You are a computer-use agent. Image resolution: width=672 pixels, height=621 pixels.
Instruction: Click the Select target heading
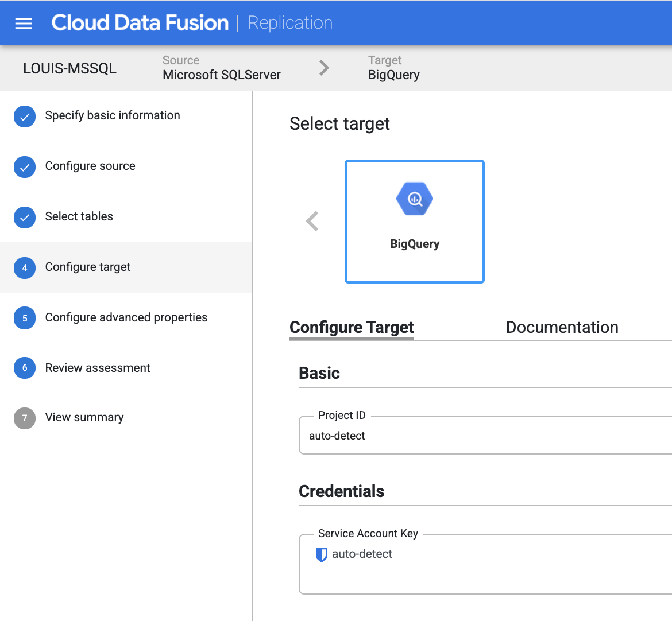click(339, 124)
